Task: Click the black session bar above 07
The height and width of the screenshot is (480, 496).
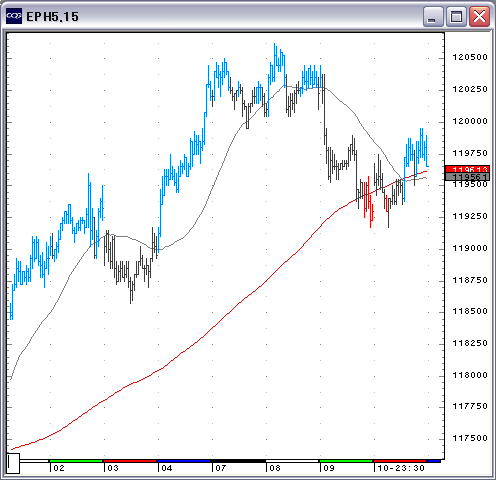Action: tap(238, 461)
